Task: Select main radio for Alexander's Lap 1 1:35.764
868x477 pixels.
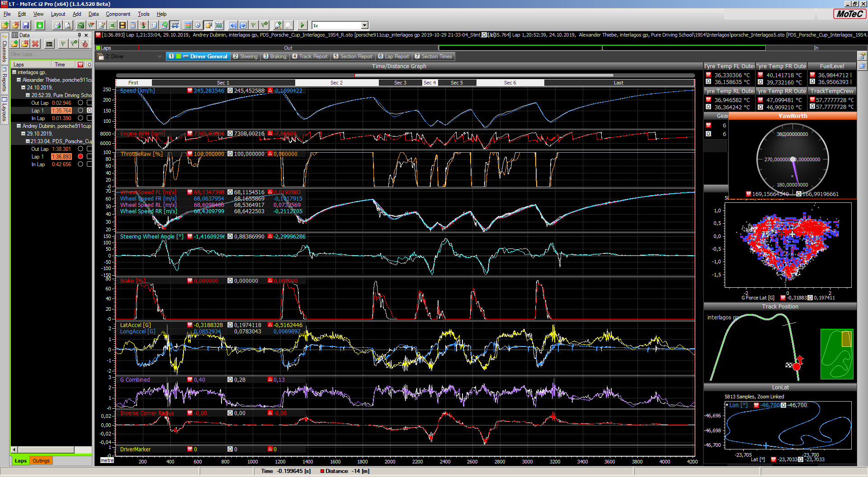Action: pos(80,110)
